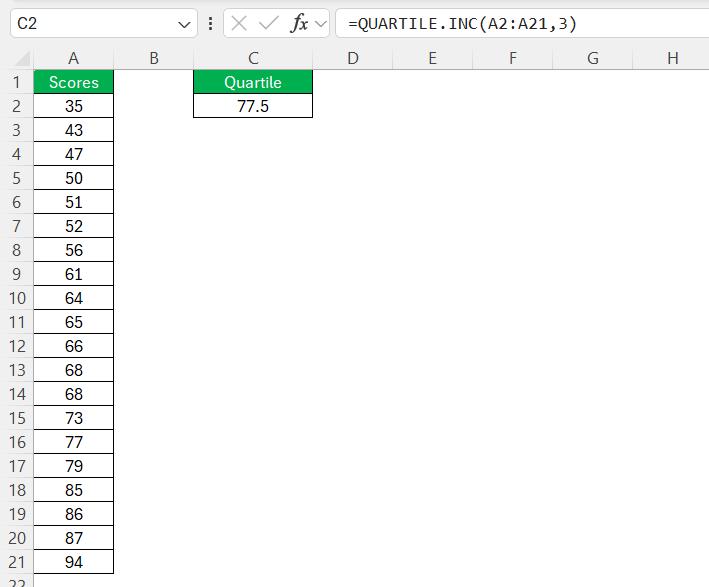Open the Insert Function fx icon
The image size is (709, 587).
point(300,23)
